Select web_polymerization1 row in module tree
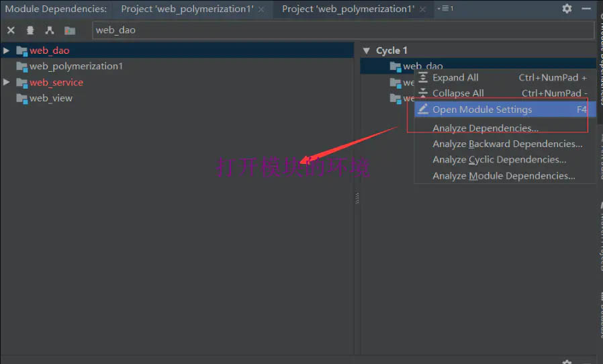This screenshot has height=364, width=603. 177,66
